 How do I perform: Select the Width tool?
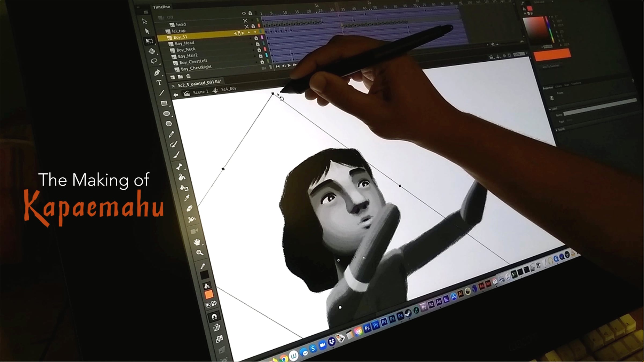point(192,220)
